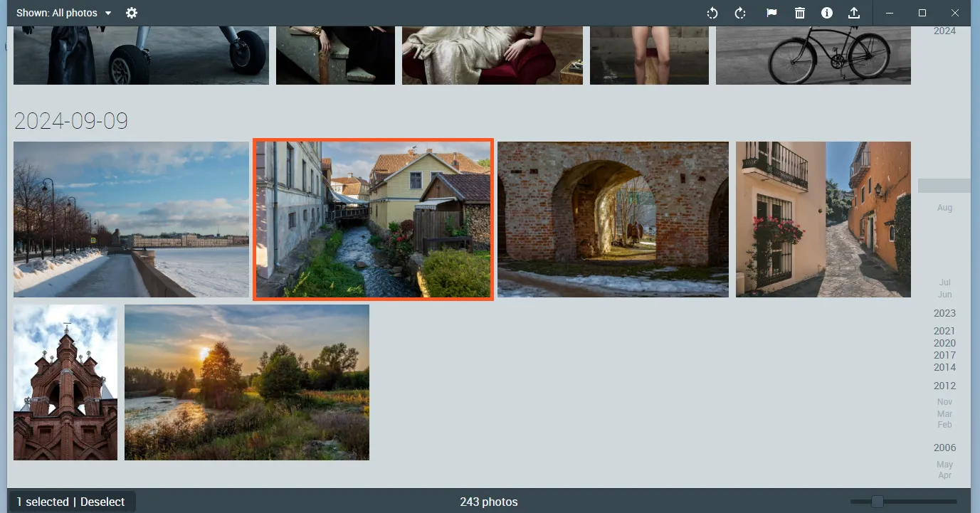Flag the selected photo
The height and width of the screenshot is (513, 980).
point(771,13)
